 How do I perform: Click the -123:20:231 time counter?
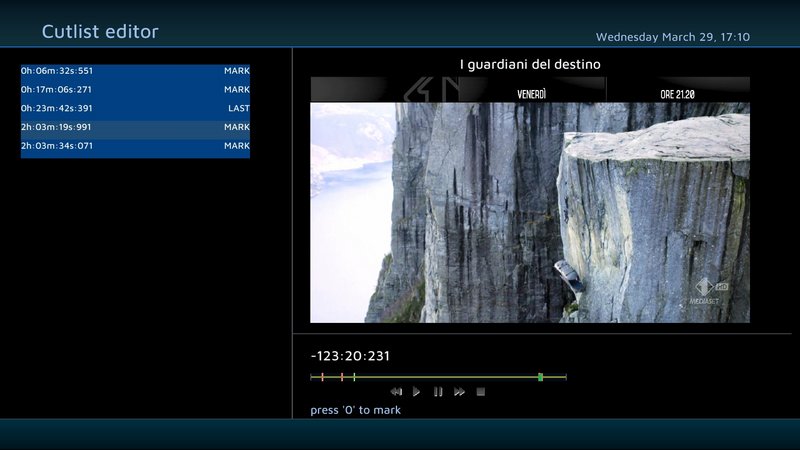(350, 356)
